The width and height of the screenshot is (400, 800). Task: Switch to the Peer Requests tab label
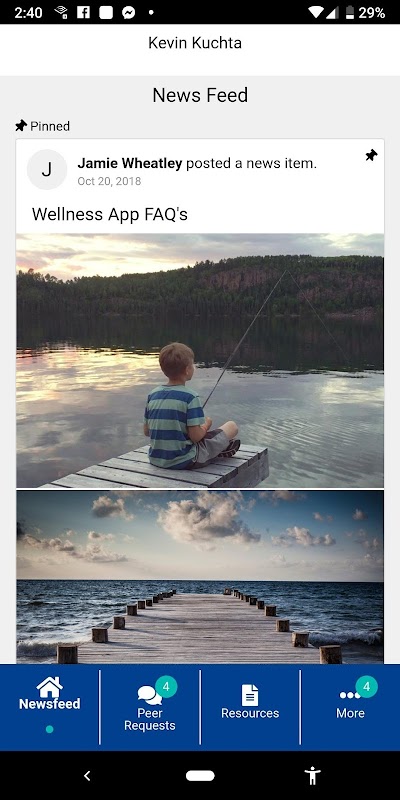(149, 719)
